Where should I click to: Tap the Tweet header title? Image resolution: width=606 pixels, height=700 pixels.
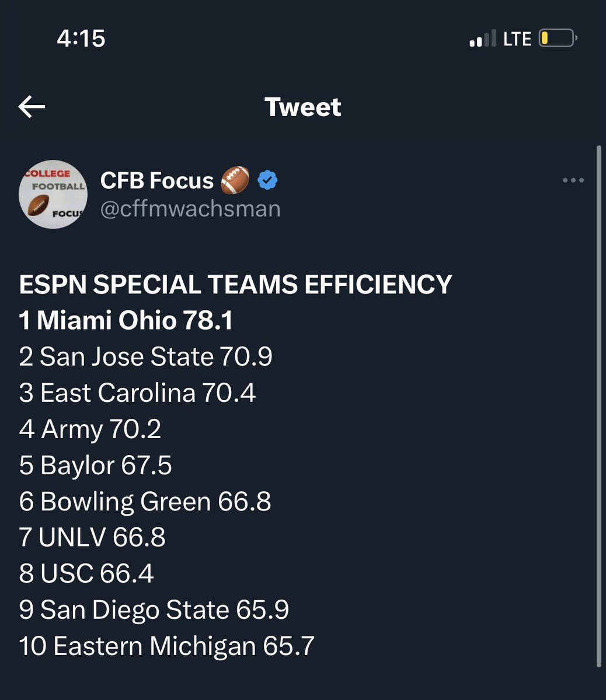click(302, 107)
